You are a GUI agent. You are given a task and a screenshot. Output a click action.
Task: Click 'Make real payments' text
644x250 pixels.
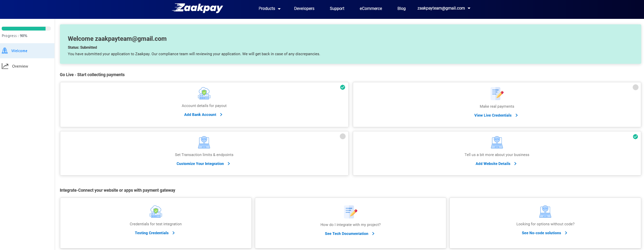pyautogui.click(x=497, y=106)
